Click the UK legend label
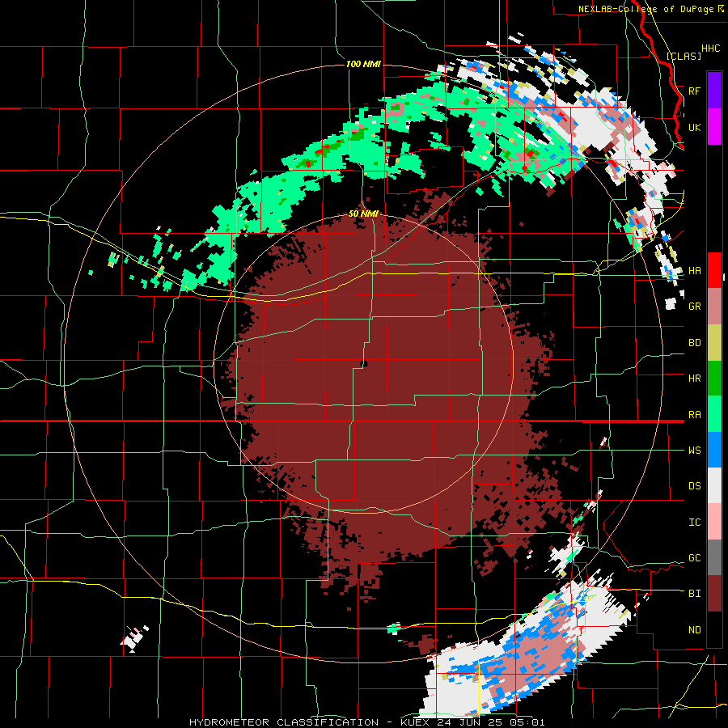This screenshot has height=728, width=728. coord(694,127)
